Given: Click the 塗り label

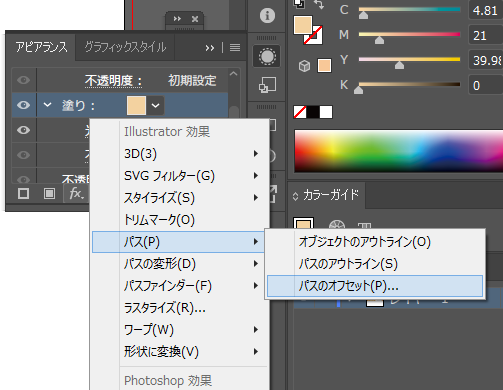Looking at the screenshot, I should point(78,106).
